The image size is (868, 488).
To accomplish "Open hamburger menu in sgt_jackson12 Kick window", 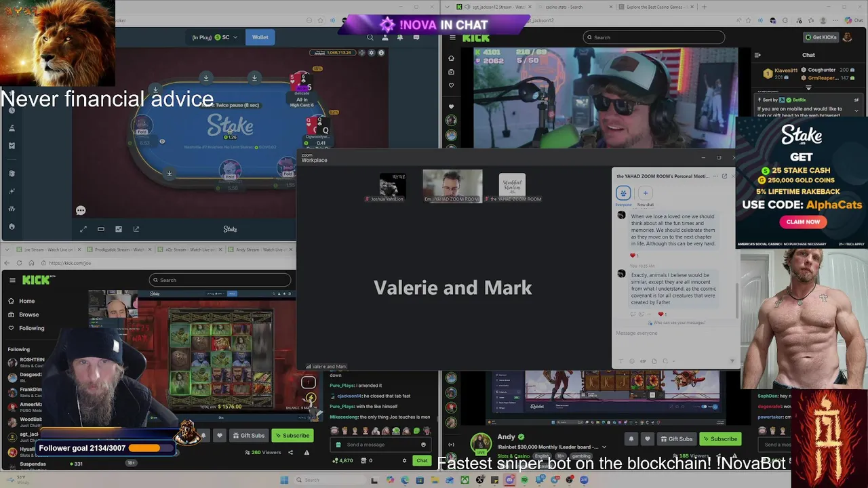I will point(451,39).
